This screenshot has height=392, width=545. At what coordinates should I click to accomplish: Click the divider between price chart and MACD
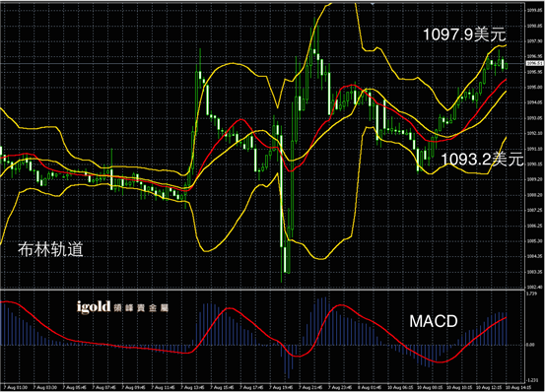tap(262, 290)
